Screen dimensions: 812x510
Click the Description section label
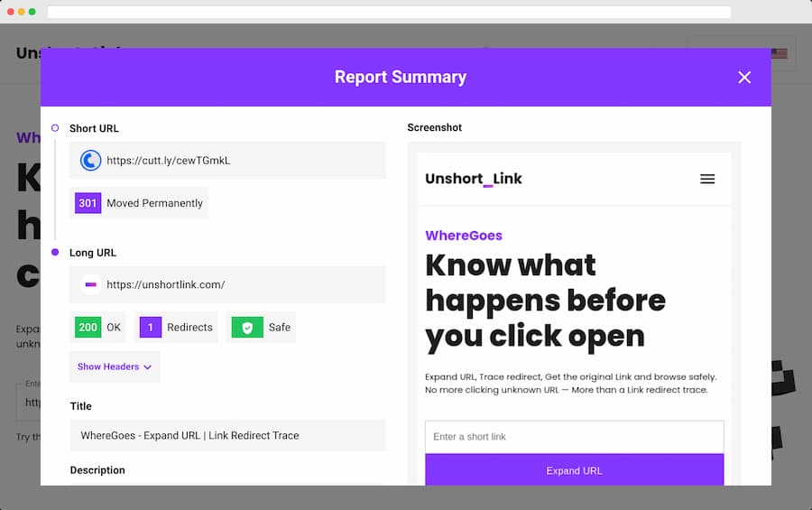click(x=97, y=470)
